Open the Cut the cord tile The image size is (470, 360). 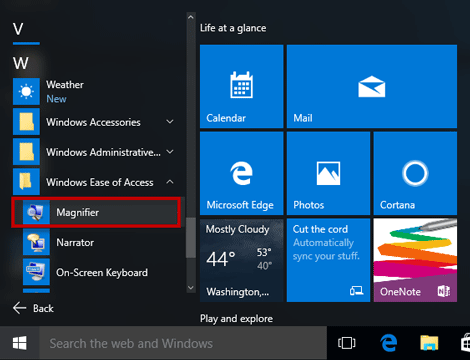(x=328, y=260)
